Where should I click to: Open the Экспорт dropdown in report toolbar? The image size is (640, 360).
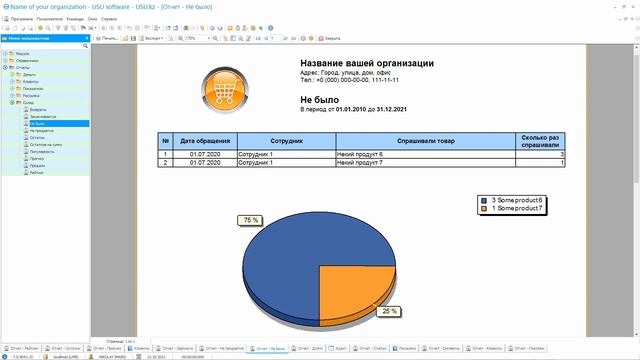(151, 38)
